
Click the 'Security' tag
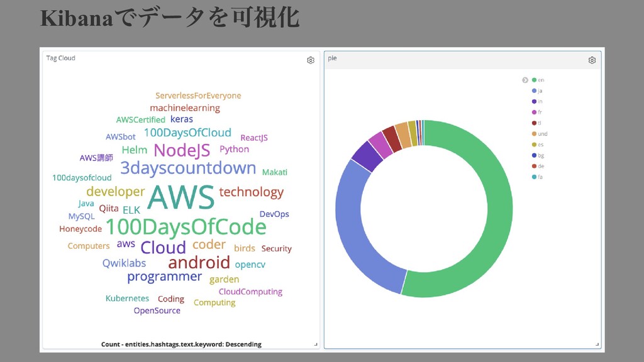(x=277, y=249)
